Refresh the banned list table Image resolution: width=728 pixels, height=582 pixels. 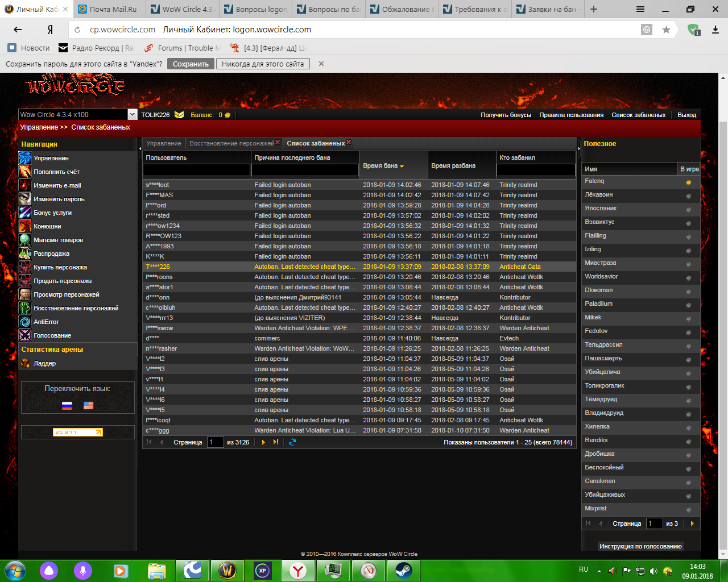[x=292, y=442]
